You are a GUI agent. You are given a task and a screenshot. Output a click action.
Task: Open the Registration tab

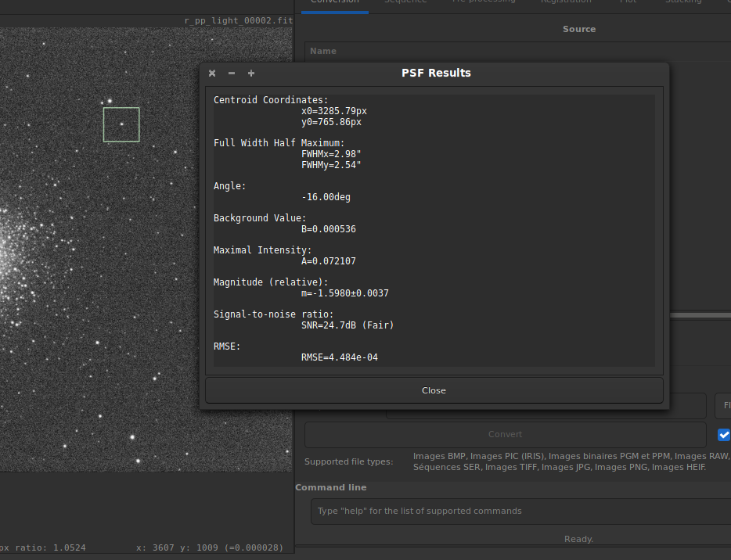[x=566, y=3]
